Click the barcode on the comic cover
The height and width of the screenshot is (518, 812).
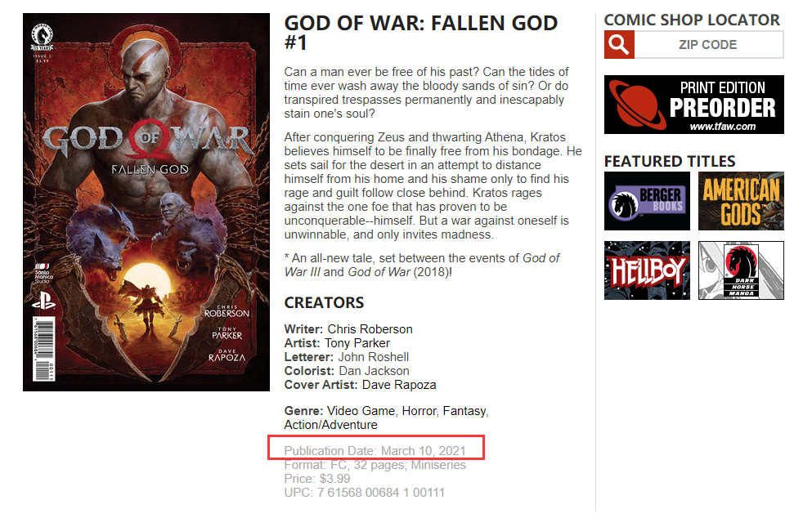[x=43, y=350]
